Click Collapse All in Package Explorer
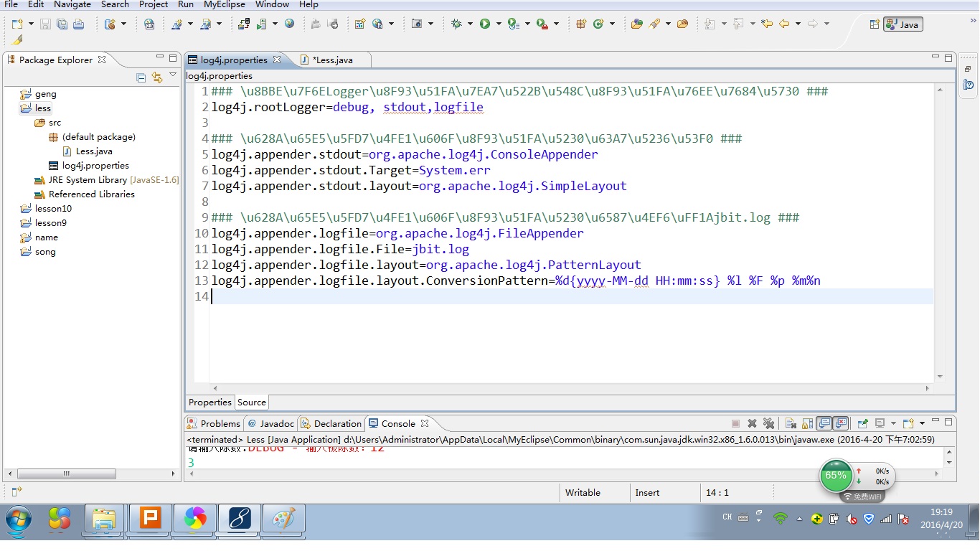This screenshot has width=980, height=551. click(141, 77)
